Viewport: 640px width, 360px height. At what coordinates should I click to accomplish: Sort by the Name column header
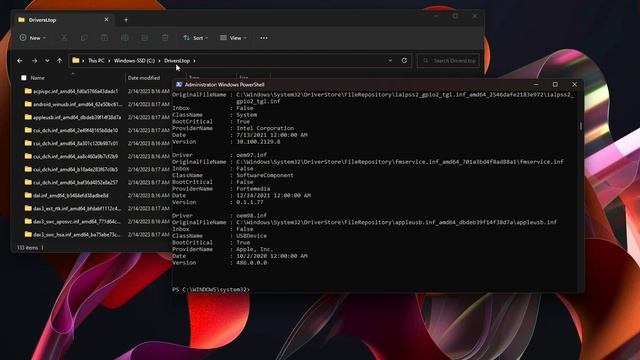pos(38,78)
